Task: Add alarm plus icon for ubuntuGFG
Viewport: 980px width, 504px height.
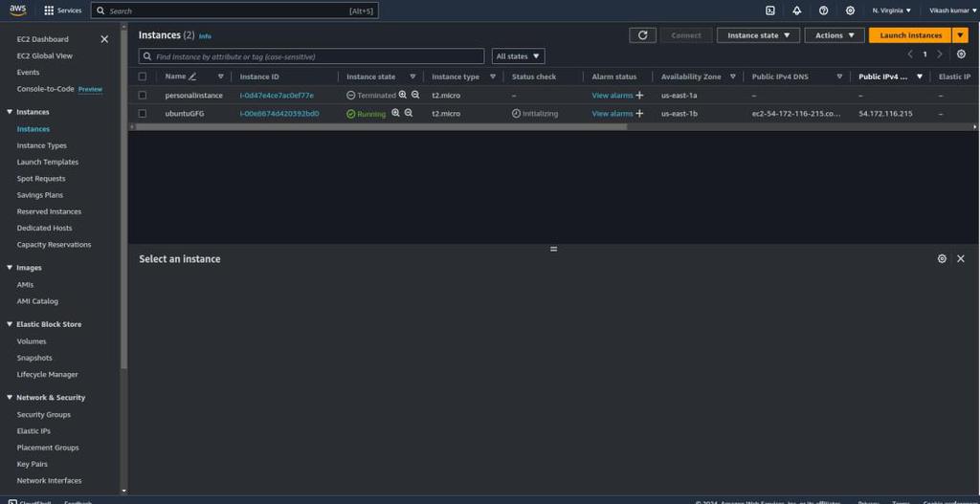Action: pos(638,114)
